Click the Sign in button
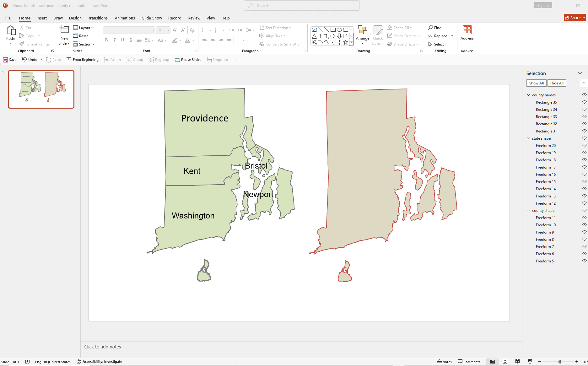 tap(543, 5)
